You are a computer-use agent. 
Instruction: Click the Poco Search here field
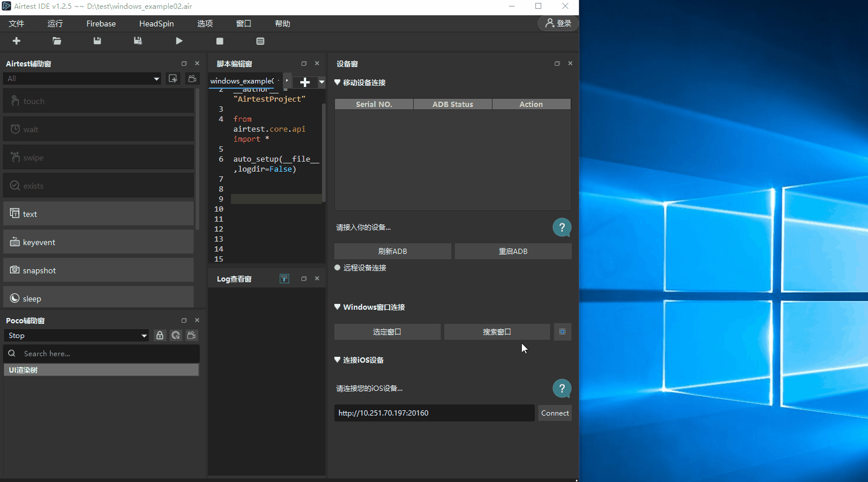pos(102,353)
